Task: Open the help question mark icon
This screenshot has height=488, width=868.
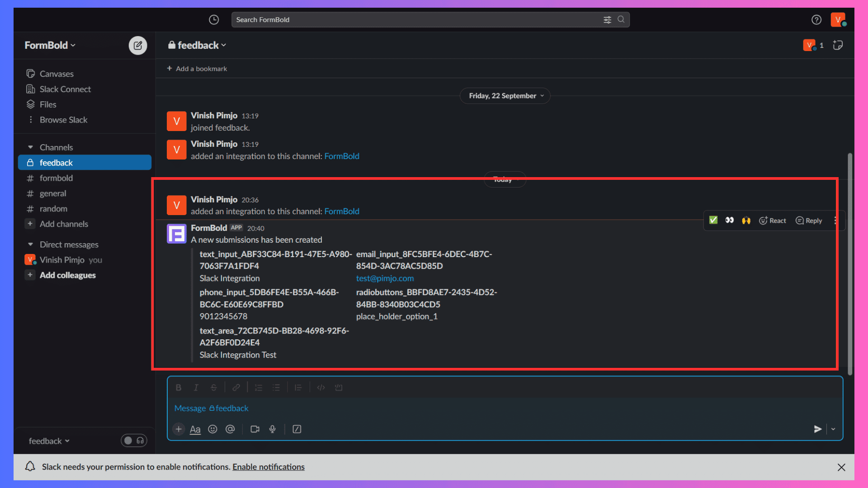Action: tap(816, 20)
